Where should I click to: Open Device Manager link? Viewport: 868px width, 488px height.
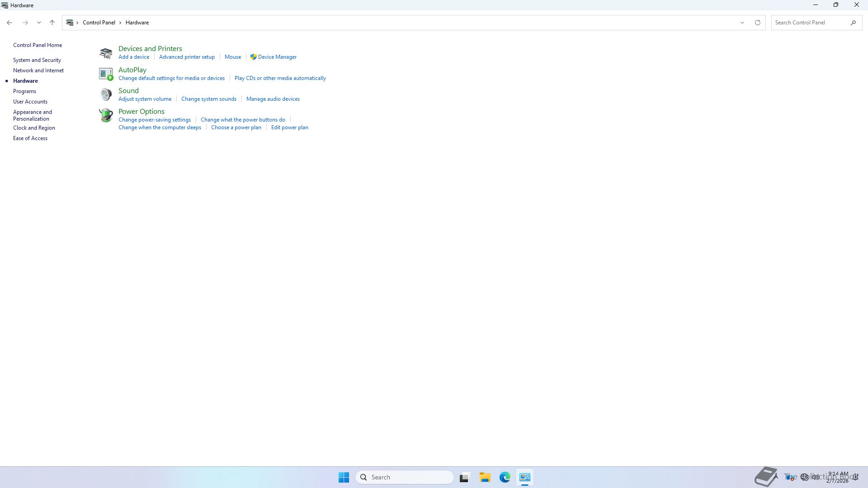(277, 57)
